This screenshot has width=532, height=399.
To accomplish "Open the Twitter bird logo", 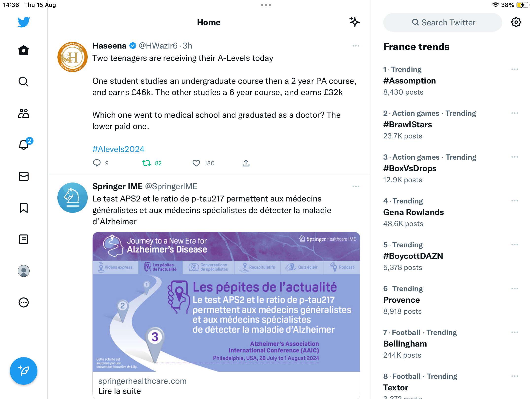I will point(24,22).
